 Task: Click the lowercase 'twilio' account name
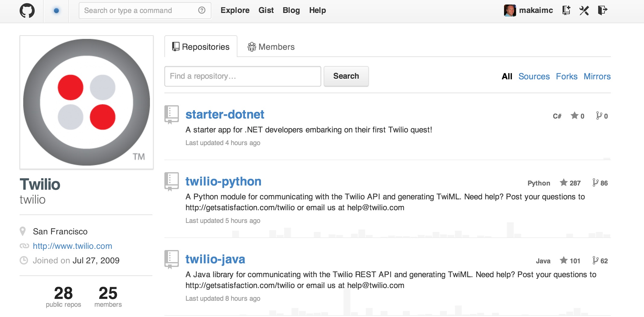tap(33, 200)
